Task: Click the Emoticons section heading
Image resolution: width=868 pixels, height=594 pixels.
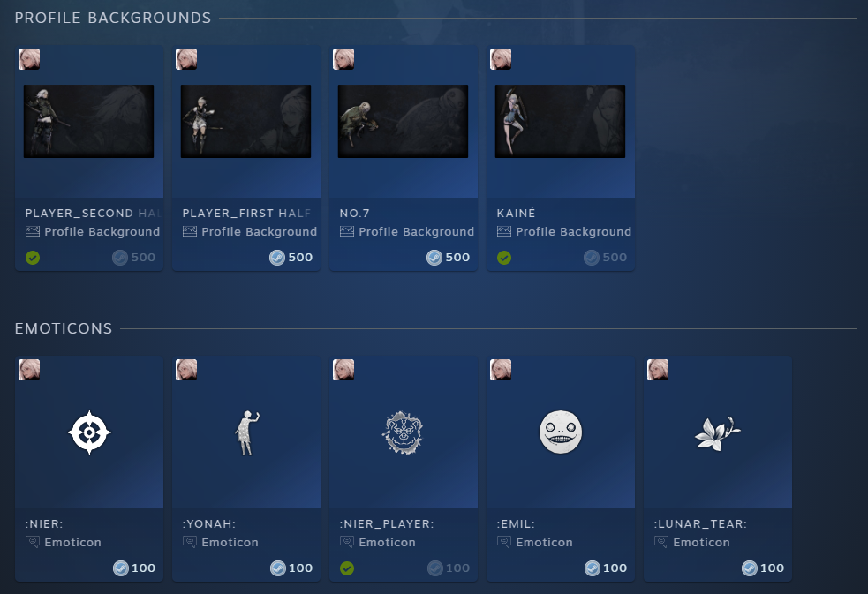Action: point(64,328)
